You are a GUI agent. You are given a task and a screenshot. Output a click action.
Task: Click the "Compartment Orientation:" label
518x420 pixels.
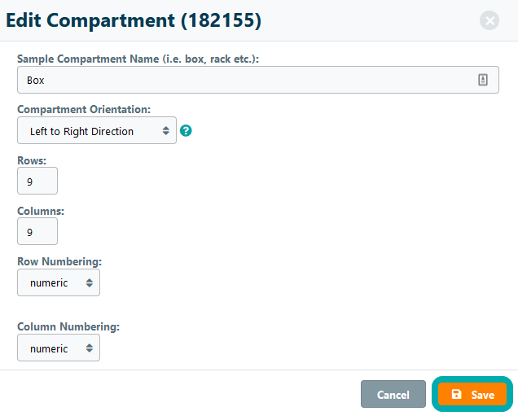pyautogui.click(x=84, y=109)
